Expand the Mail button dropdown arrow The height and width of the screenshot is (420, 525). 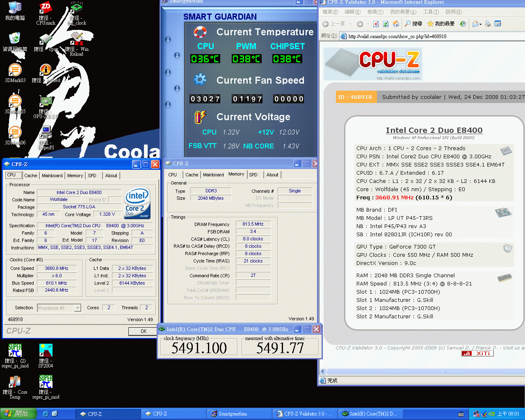point(480,24)
